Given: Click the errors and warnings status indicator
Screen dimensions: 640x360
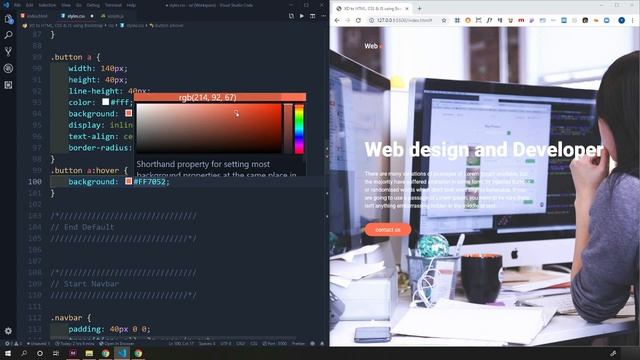Looking at the screenshot, I should click(x=13, y=344).
